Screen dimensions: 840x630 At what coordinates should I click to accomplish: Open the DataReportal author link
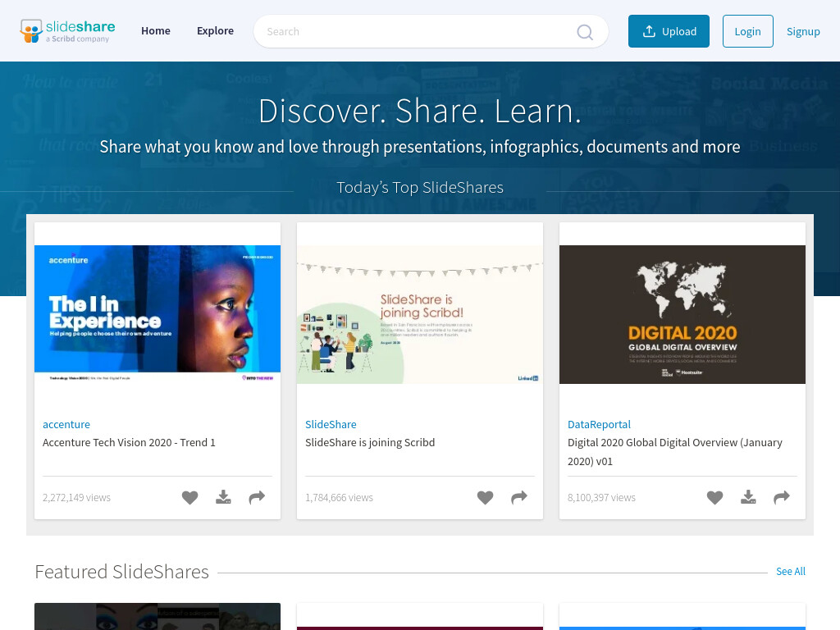(599, 424)
